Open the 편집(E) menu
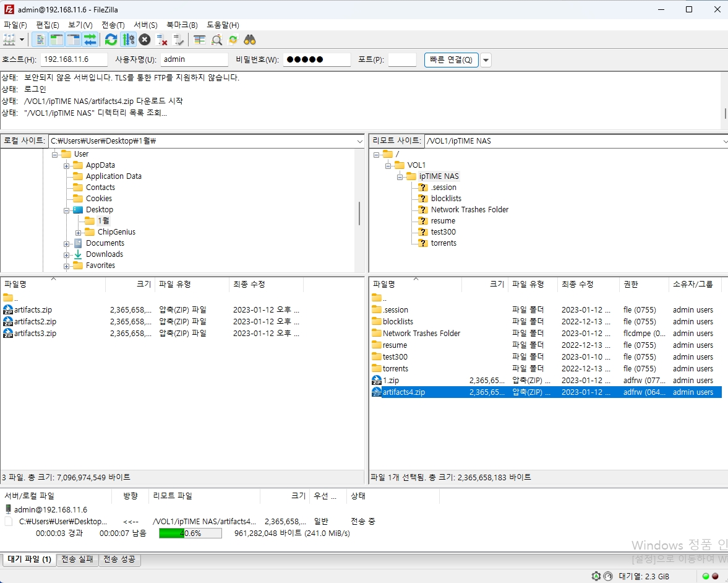 48,25
